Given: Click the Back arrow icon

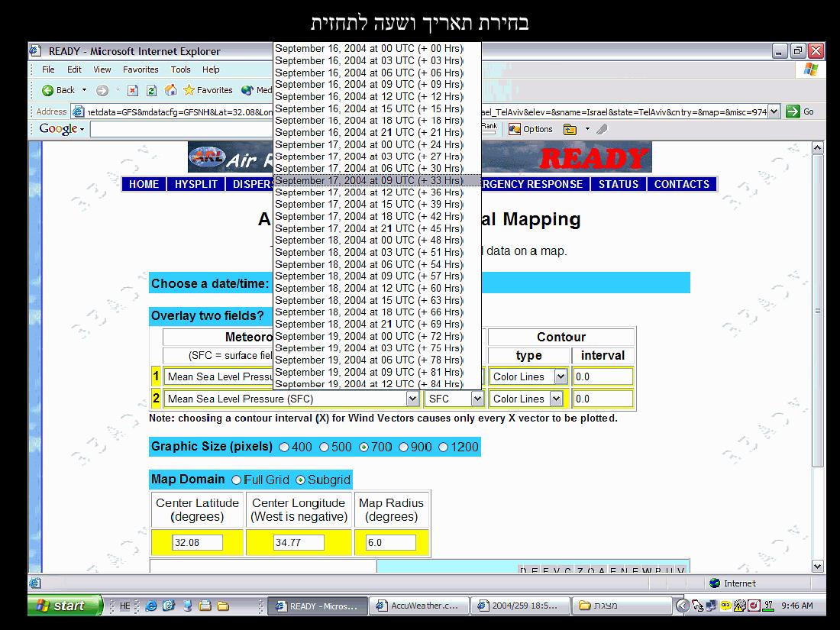Looking at the screenshot, I should pyautogui.click(x=47, y=91).
